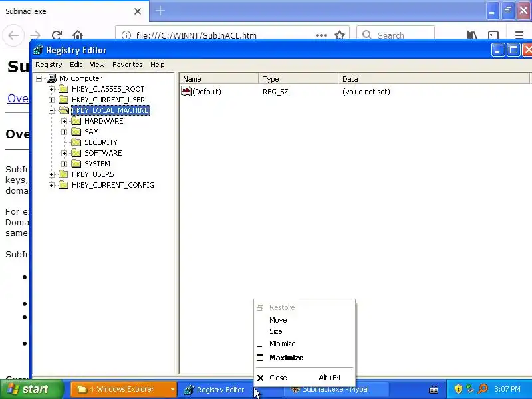Collapse HKEY_LOCAL_MACHINE node
532x399 pixels.
[x=52, y=110]
